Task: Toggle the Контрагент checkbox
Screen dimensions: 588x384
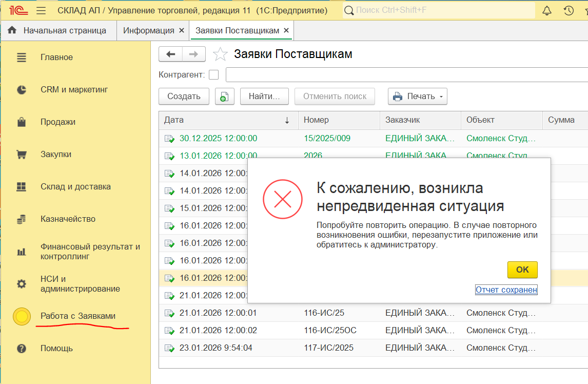Action: click(x=213, y=75)
